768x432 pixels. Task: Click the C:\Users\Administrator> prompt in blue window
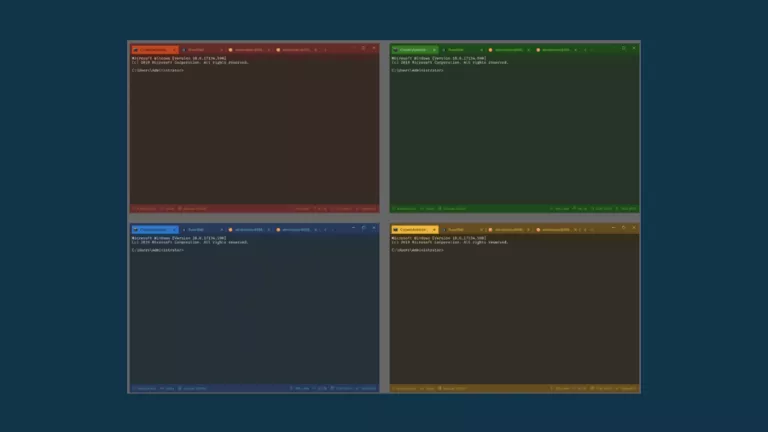pos(158,250)
